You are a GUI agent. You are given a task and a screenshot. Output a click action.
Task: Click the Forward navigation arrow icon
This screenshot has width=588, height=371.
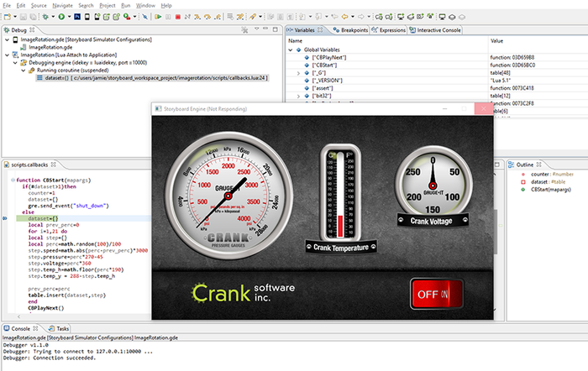pos(360,17)
